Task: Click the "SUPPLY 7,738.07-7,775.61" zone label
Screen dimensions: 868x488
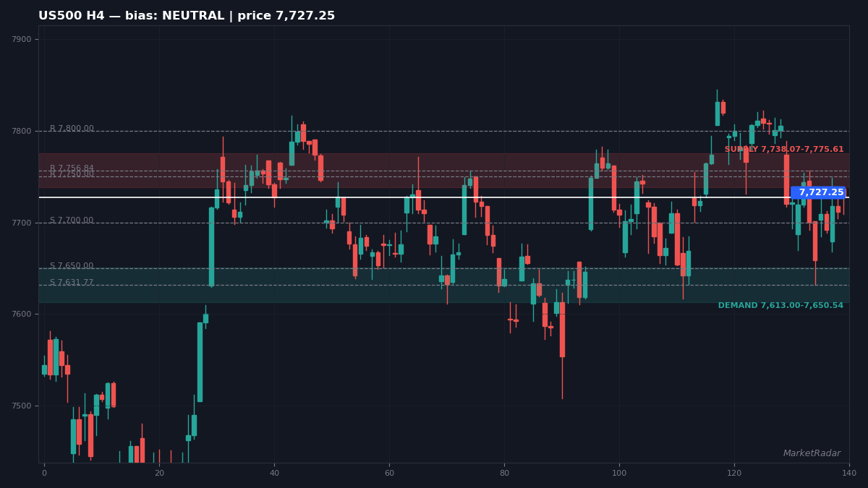Action: [784, 150]
